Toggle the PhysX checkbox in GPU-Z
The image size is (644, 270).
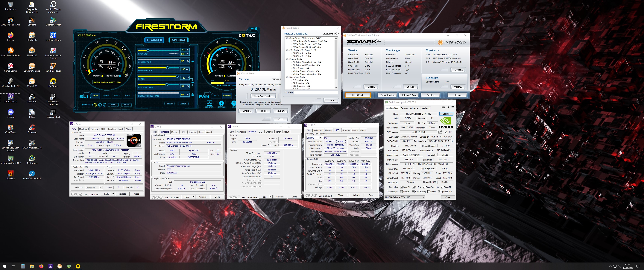[x=429, y=192]
